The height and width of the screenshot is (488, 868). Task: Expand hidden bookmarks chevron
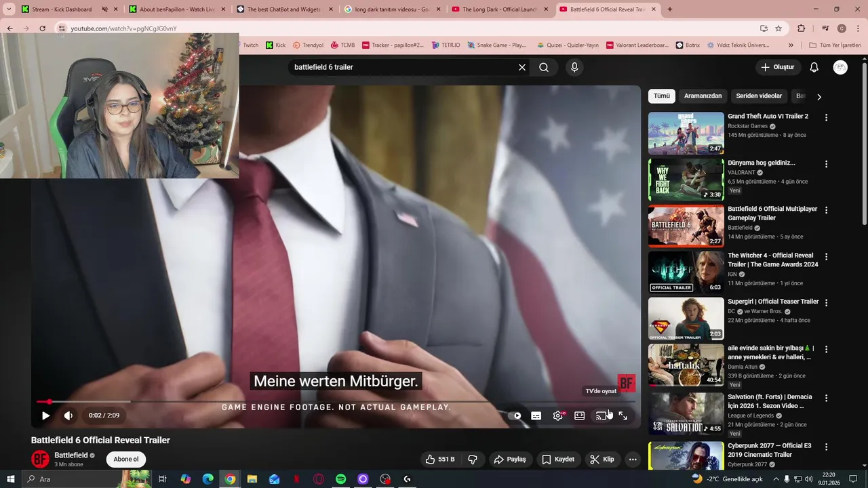791,45
